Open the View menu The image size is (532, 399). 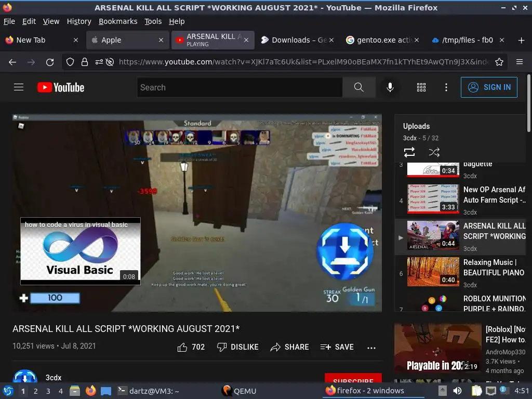click(x=51, y=21)
